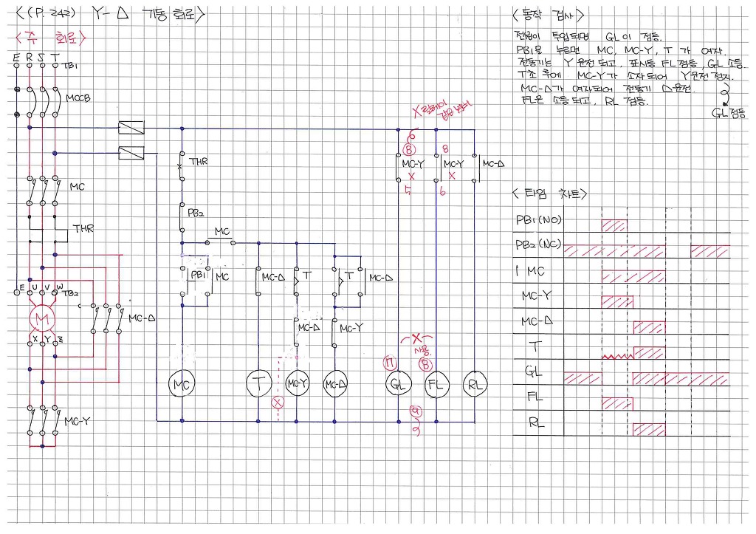Image resolution: width=756 pixels, height=534 pixels.
Task: Select the GL lamp circle
Action: [399, 385]
